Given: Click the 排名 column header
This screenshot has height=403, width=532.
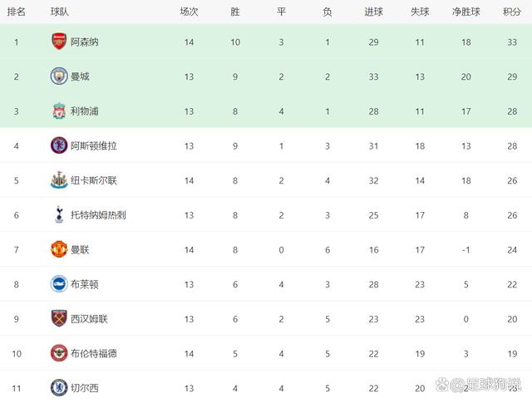Looking at the screenshot, I should [17, 12].
